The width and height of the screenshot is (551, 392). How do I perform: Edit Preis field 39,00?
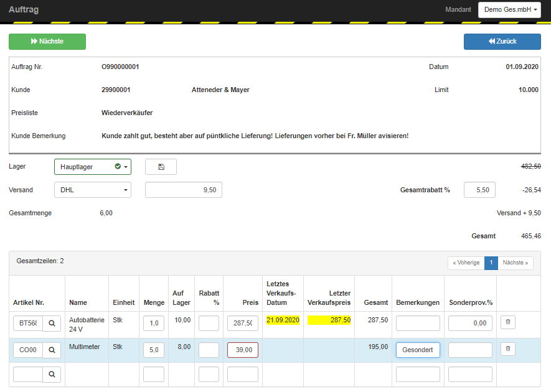coord(243,350)
